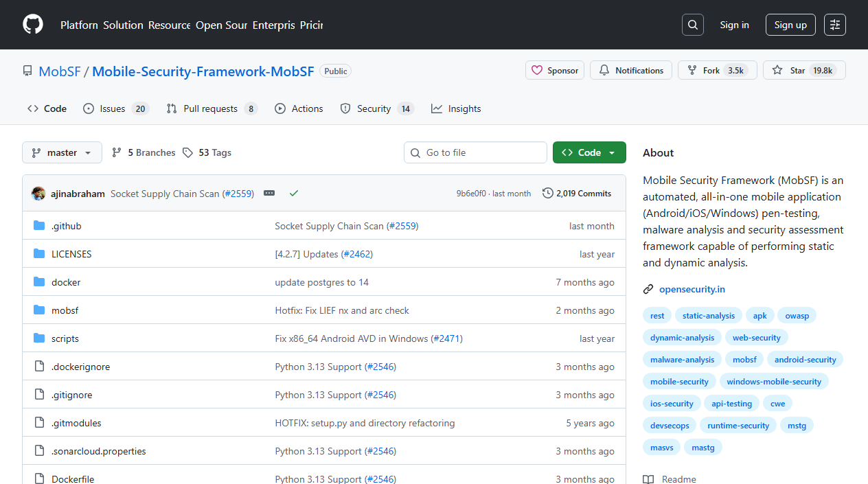The width and height of the screenshot is (868, 484).
Task: Open the master branch dropdown
Action: [62, 152]
